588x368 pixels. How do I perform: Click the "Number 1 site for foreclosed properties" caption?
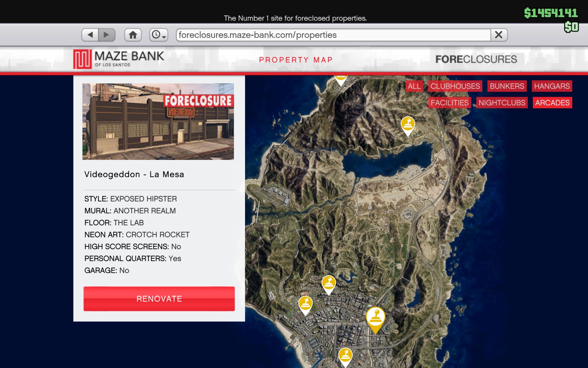295,18
